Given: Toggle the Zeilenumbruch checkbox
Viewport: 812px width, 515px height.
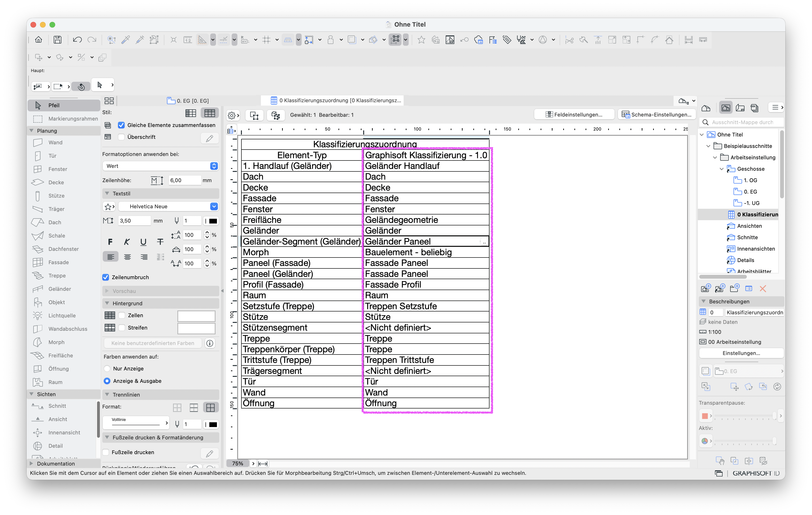Looking at the screenshot, I should [106, 277].
